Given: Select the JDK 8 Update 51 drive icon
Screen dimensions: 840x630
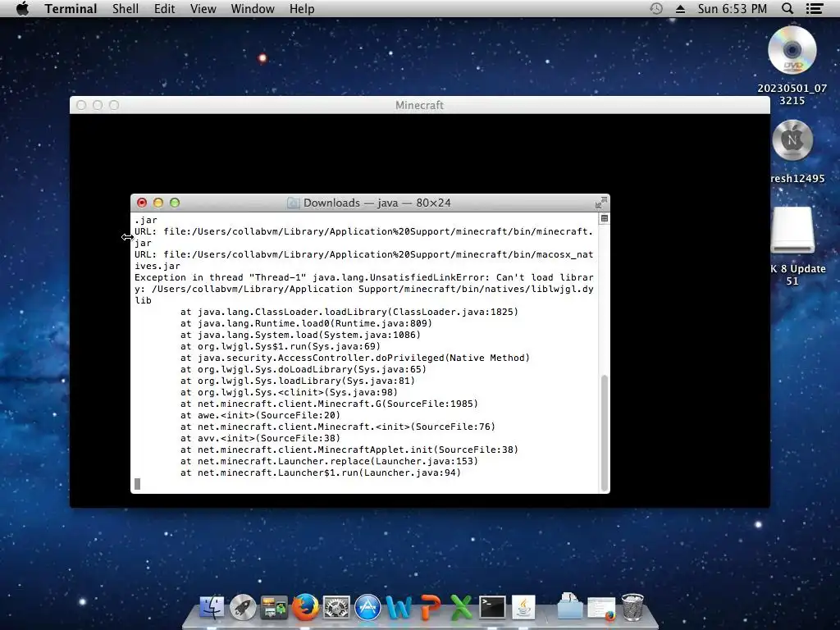Looking at the screenshot, I should 792,231.
